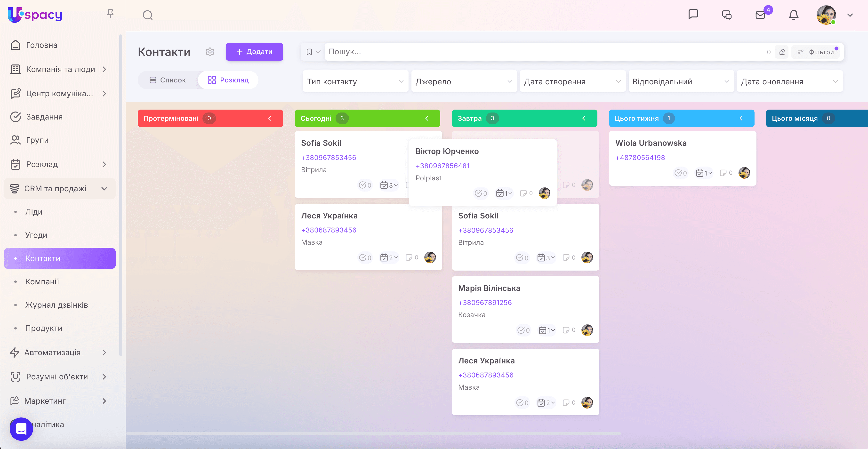The width and height of the screenshot is (868, 449).
Task: Clear filters with the eraser icon
Action: click(x=782, y=52)
